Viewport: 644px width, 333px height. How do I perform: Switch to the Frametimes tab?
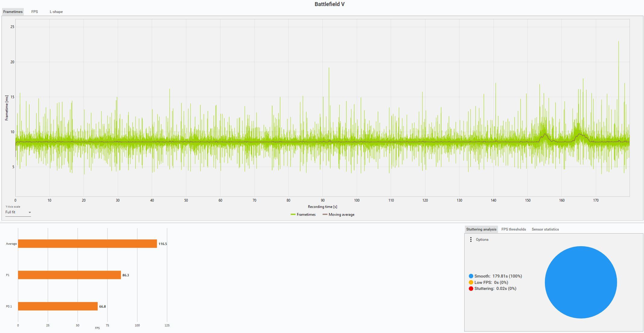click(x=13, y=12)
